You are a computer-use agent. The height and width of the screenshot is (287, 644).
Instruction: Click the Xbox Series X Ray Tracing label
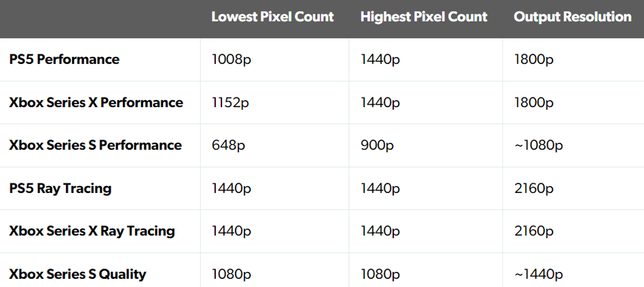pyautogui.click(x=91, y=231)
